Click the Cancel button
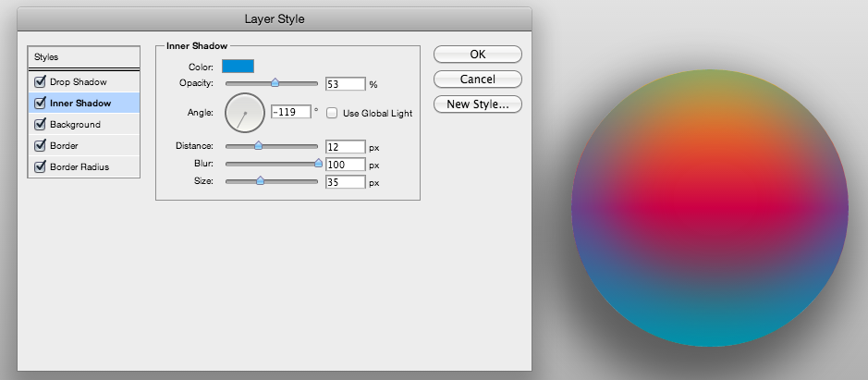This screenshot has width=868, height=380. point(478,80)
